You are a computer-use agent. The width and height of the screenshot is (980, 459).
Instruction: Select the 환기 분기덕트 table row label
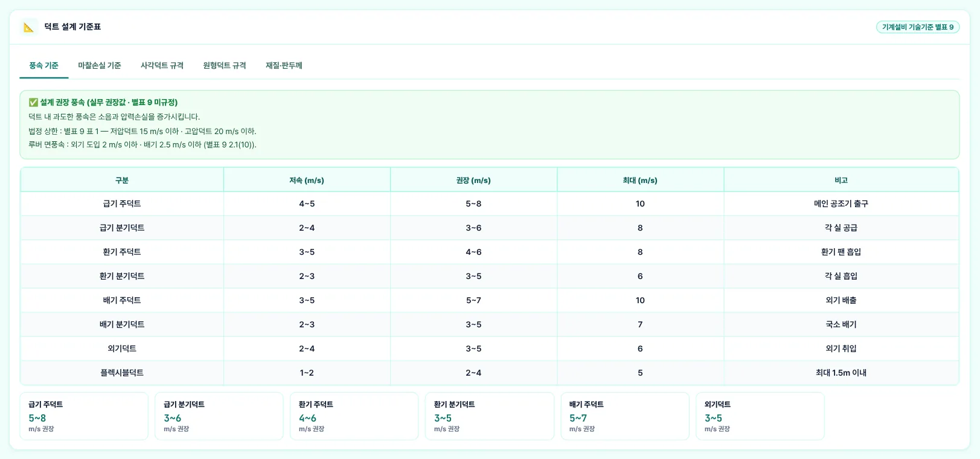(x=122, y=277)
